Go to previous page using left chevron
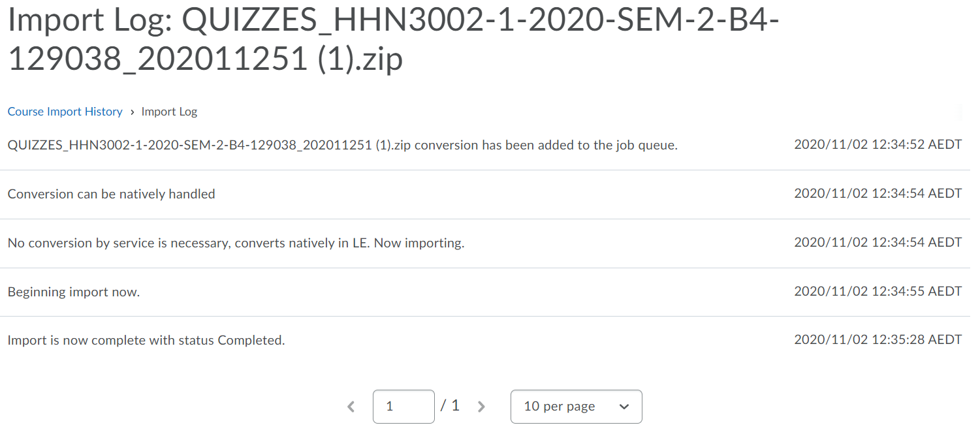The width and height of the screenshot is (980, 438). (351, 407)
